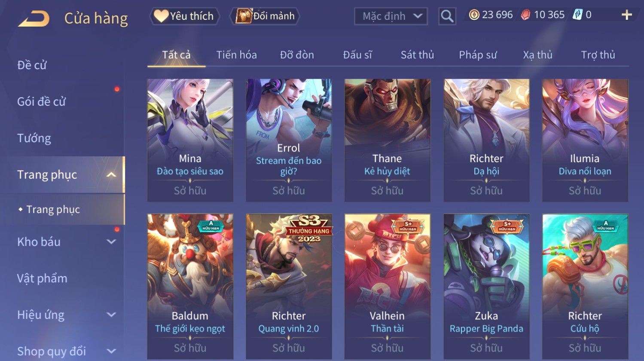Collapse the Trang phục sidebar section

[111, 174]
